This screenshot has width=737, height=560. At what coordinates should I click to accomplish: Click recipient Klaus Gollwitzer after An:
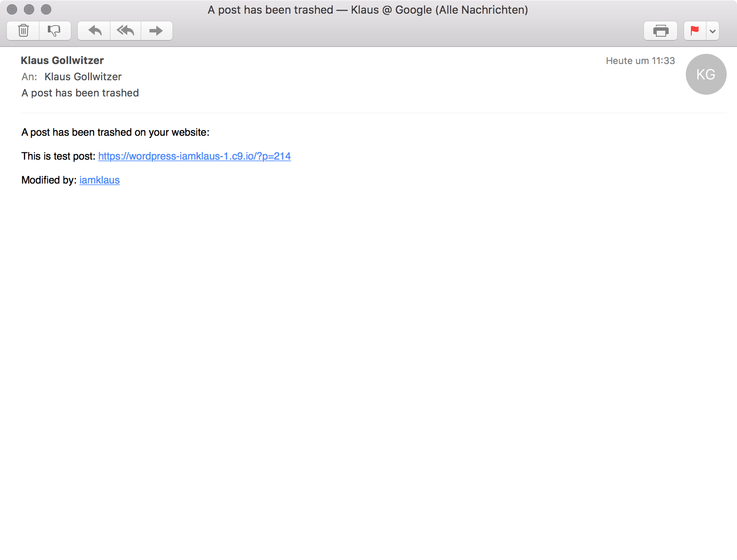(83, 77)
